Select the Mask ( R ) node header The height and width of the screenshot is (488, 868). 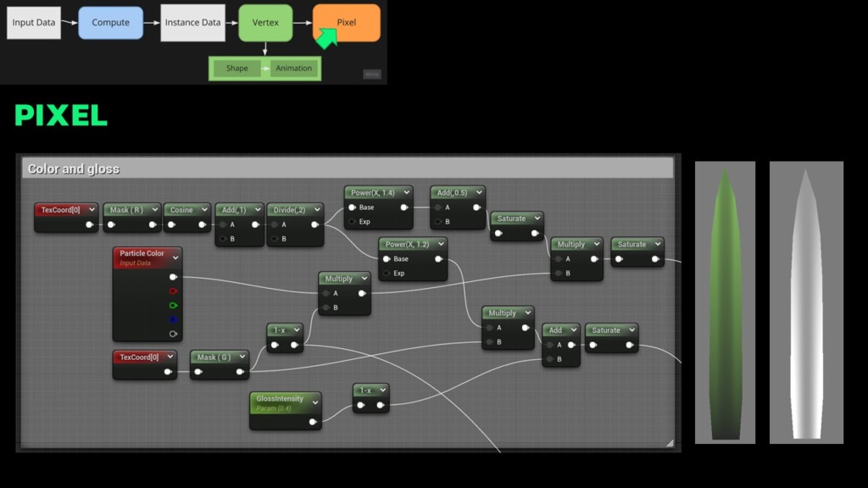point(127,209)
